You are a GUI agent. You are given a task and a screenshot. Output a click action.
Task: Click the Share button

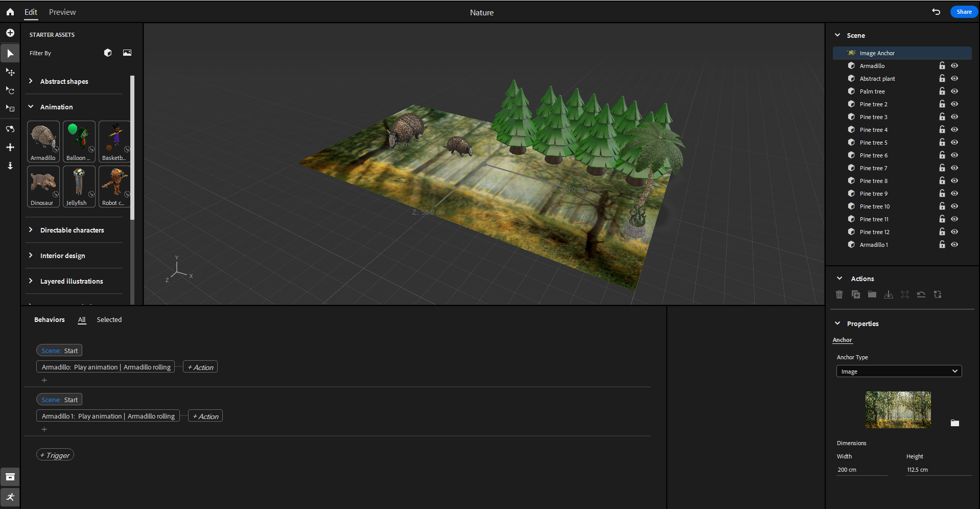click(964, 12)
